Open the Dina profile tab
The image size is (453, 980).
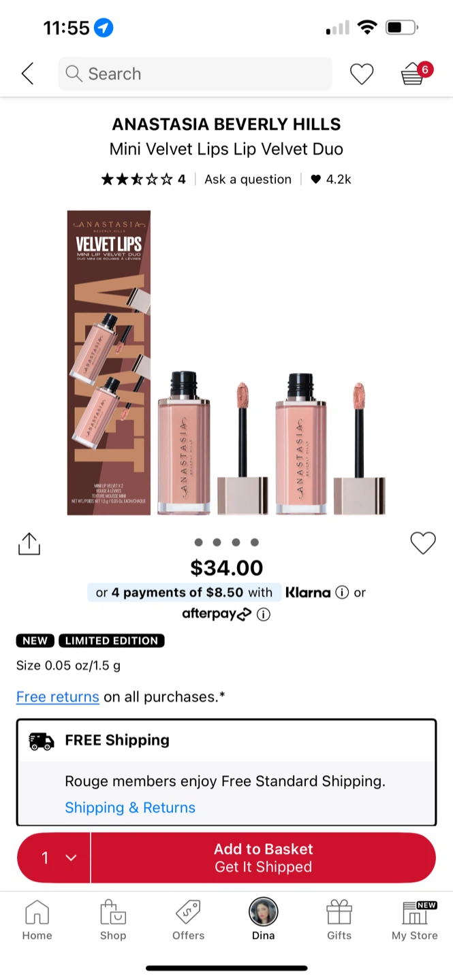[x=264, y=920]
